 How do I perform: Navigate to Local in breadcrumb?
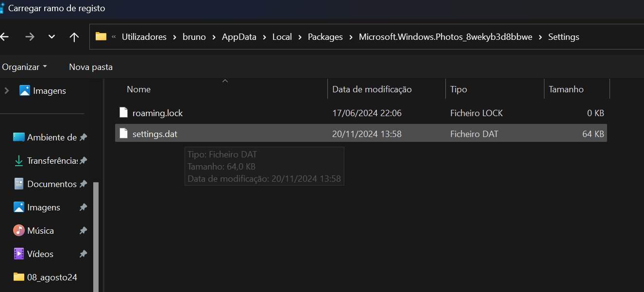[x=282, y=37]
